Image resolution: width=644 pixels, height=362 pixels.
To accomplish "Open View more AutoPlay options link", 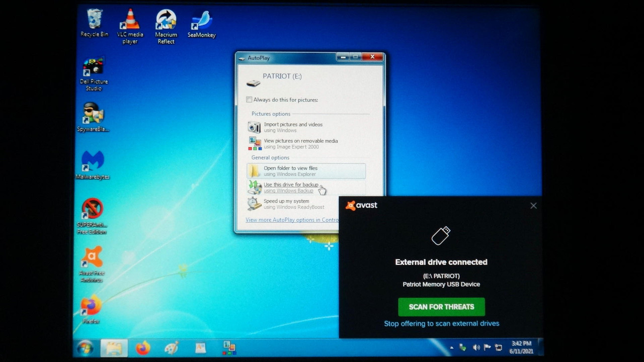I will pyautogui.click(x=292, y=220).
